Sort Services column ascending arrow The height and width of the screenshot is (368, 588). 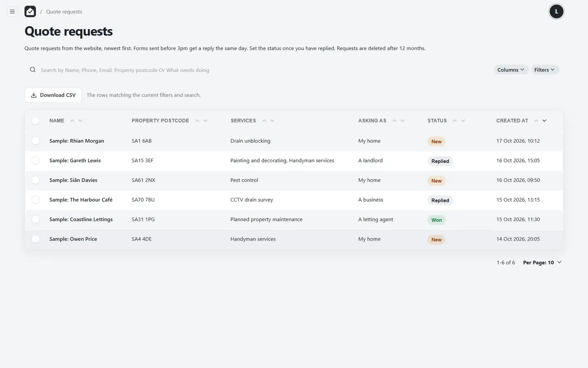pyautogui.click(x=264, y=121)
